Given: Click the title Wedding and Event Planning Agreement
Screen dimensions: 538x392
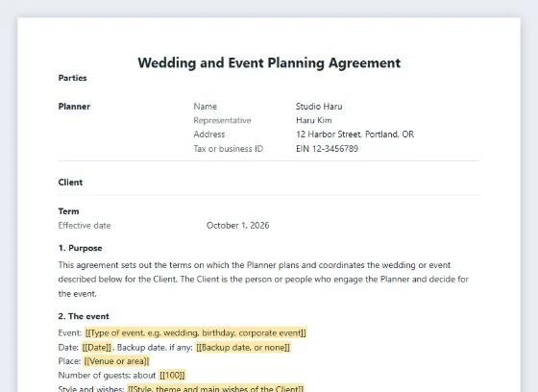Looking at the screenshot, I should (x=269, y=63).
